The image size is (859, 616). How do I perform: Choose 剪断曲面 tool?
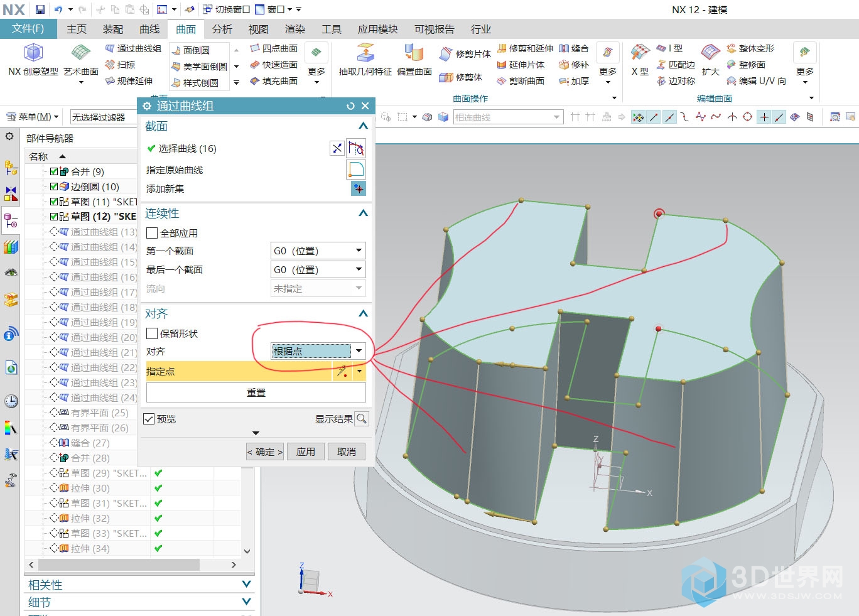point(521,81)
